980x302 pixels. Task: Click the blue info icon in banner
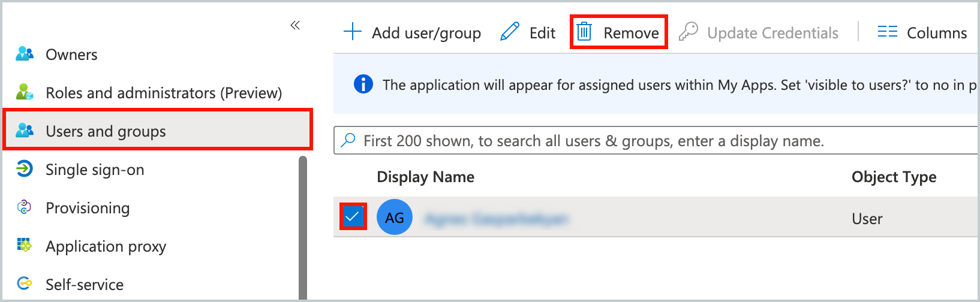click(x=363, y=84)
